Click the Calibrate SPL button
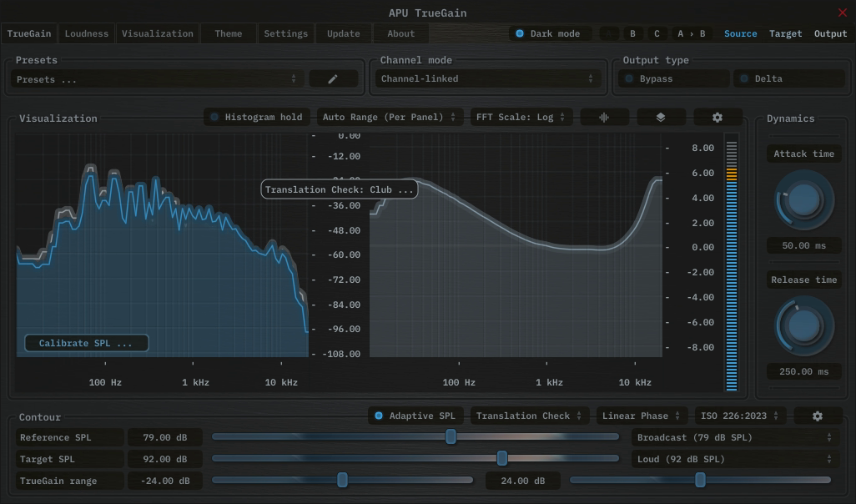856x504 pixels. pos(86,343)
